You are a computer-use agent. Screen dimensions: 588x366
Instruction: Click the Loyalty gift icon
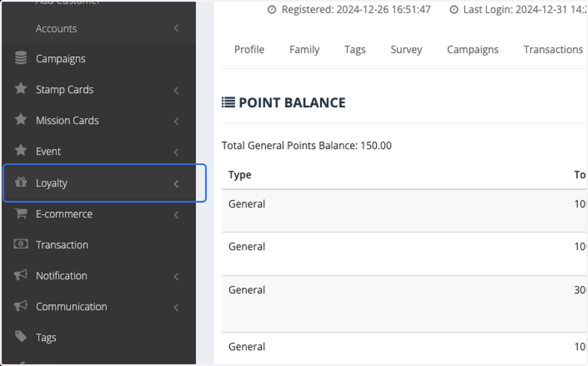pyautogui.click(x=21, y=183)
